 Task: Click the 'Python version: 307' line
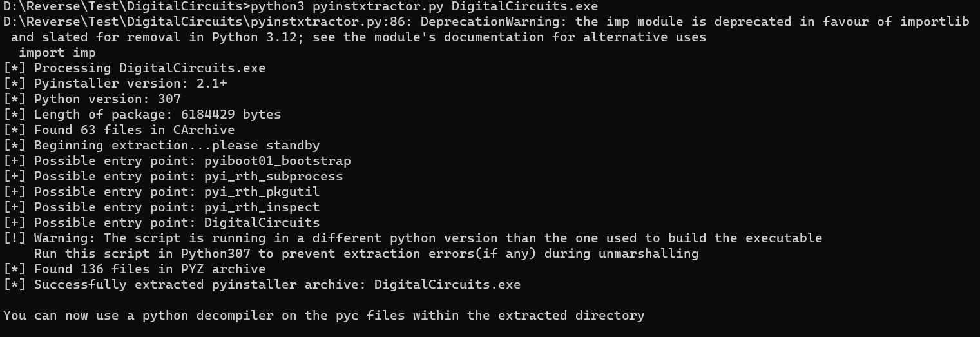107,99
